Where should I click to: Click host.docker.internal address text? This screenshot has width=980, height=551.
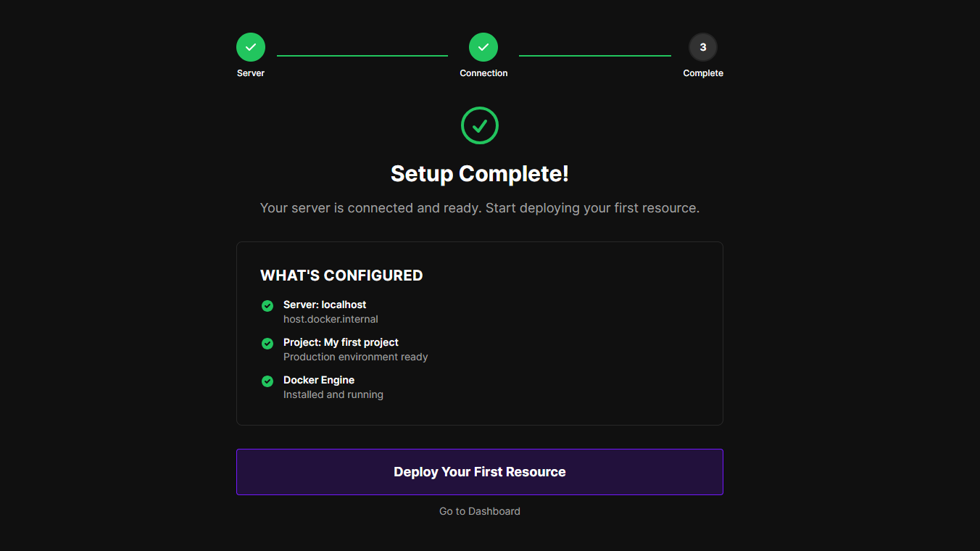point(331,319)
